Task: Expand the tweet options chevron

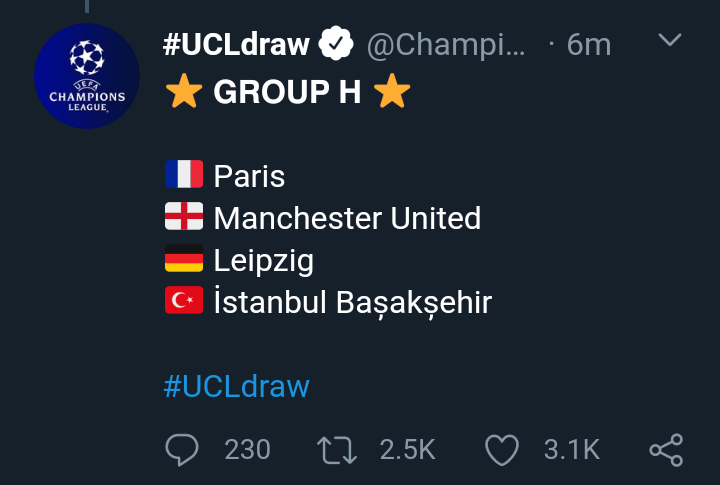Action: click(x=671, y=41)
